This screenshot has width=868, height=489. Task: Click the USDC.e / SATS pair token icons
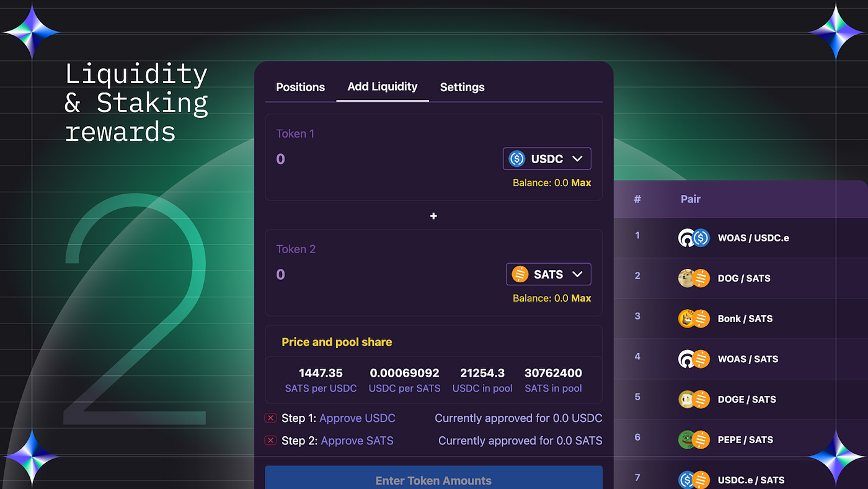(694, 480)
